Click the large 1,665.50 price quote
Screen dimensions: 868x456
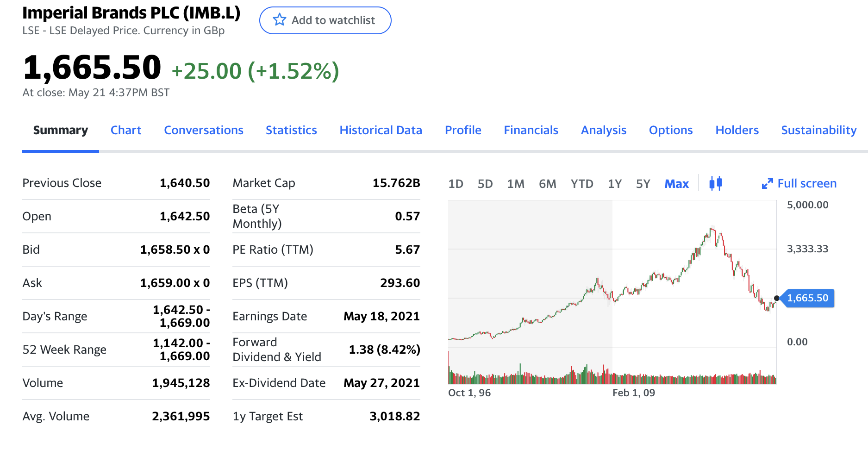pos(92,68)
